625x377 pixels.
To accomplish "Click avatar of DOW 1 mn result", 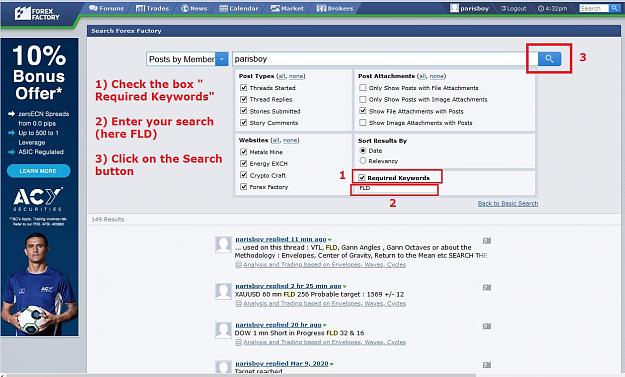I will [223, 330].
